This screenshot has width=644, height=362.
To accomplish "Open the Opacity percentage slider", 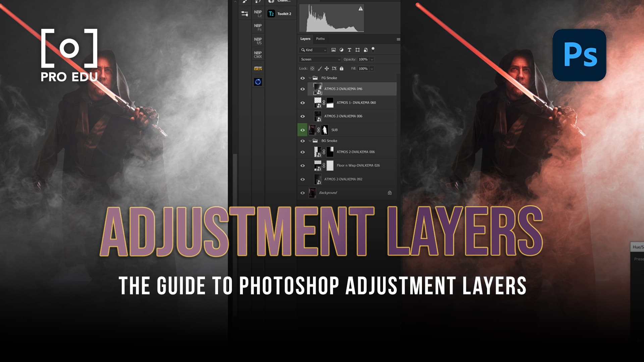I will pos(372,59).
